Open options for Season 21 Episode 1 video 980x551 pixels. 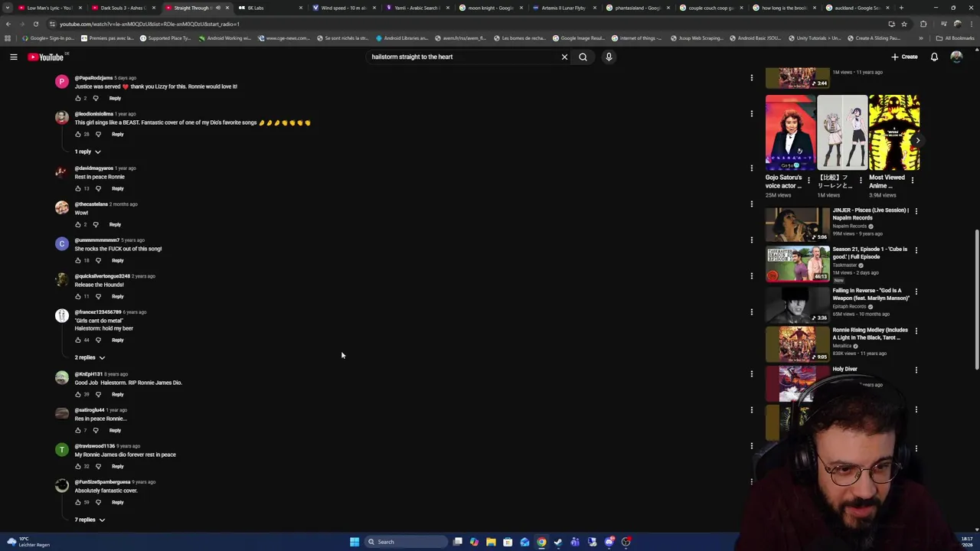pos(916,250)
